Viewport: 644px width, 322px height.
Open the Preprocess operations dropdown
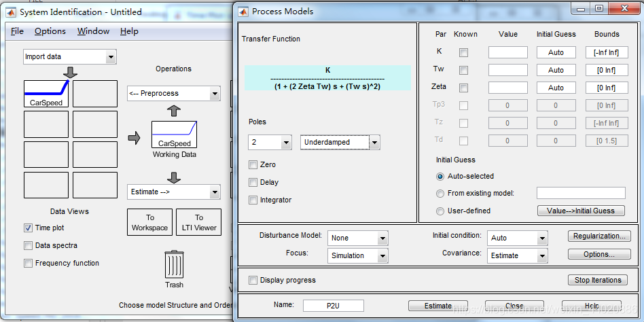point(174,93)
